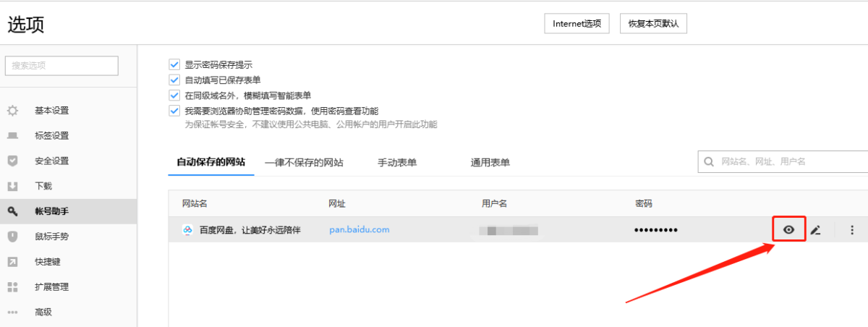
Task: Toggle fuzzy fill smart forms checkbox
Action: [x=174, y=95]
